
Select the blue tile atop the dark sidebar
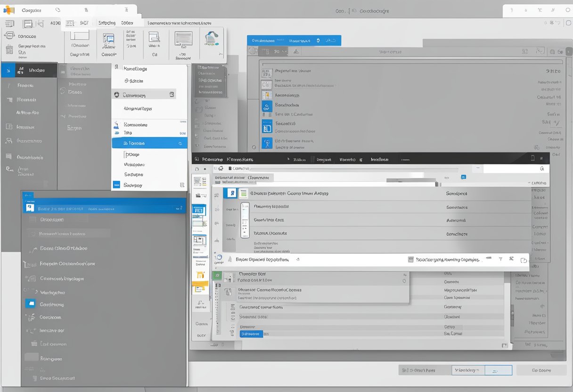coord(8,71)
